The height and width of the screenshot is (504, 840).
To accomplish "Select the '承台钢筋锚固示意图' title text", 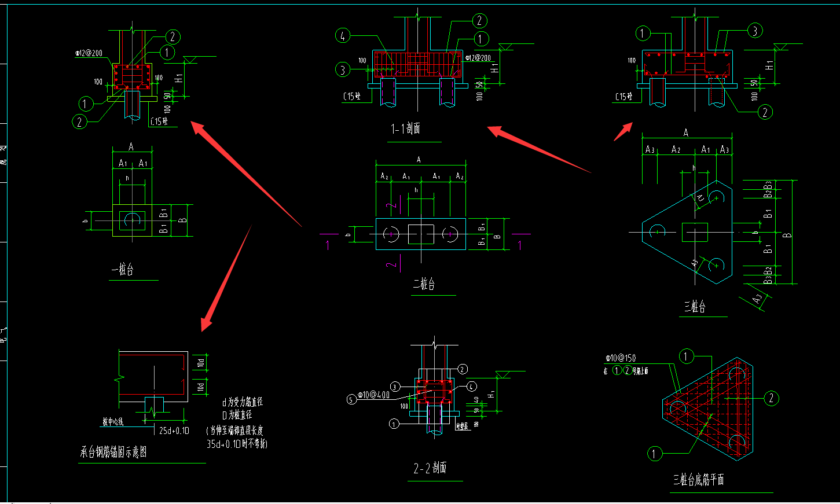I will tap(114, 452).
